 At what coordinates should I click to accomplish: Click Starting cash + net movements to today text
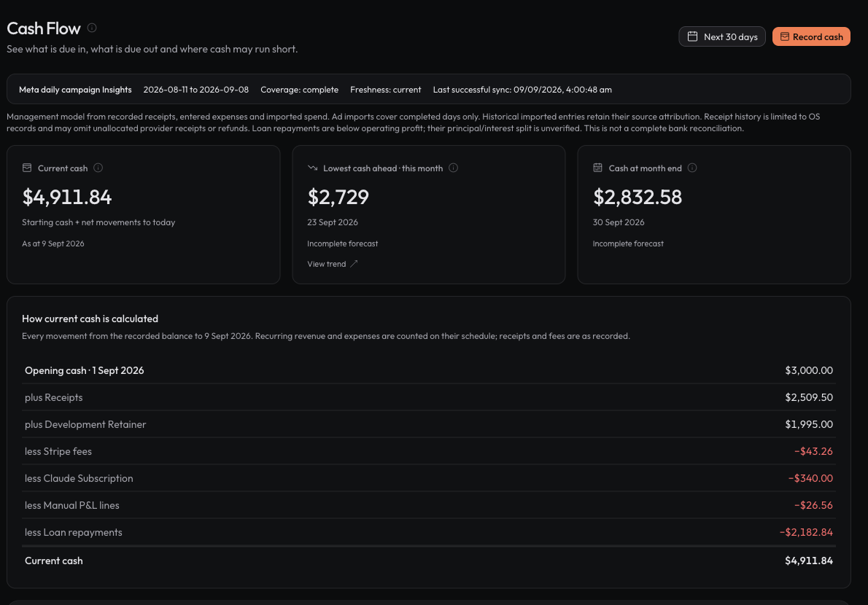pos(98,222)
